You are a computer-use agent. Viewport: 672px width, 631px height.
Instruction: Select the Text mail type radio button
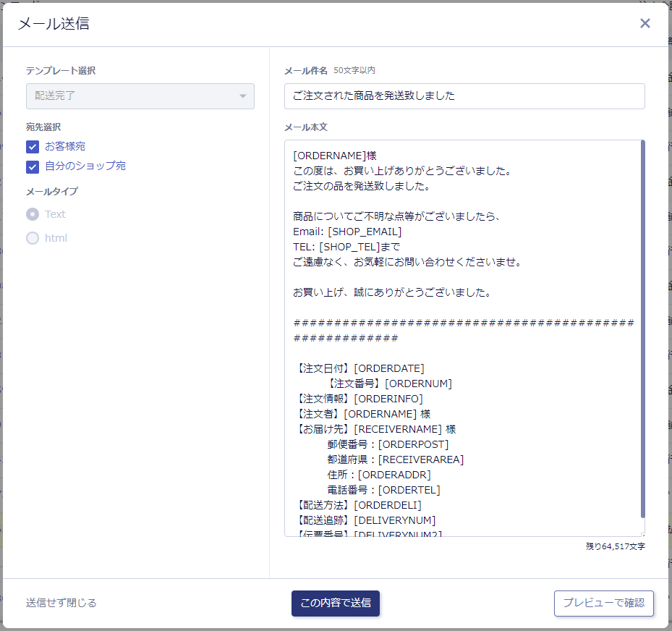(33, 214)
